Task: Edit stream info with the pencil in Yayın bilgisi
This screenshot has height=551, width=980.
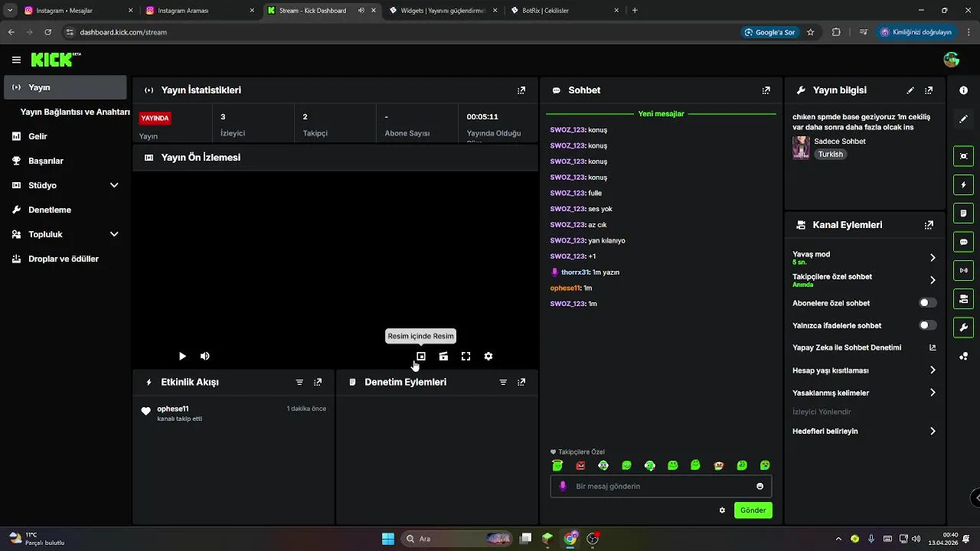Action: (x=910, y=90)
